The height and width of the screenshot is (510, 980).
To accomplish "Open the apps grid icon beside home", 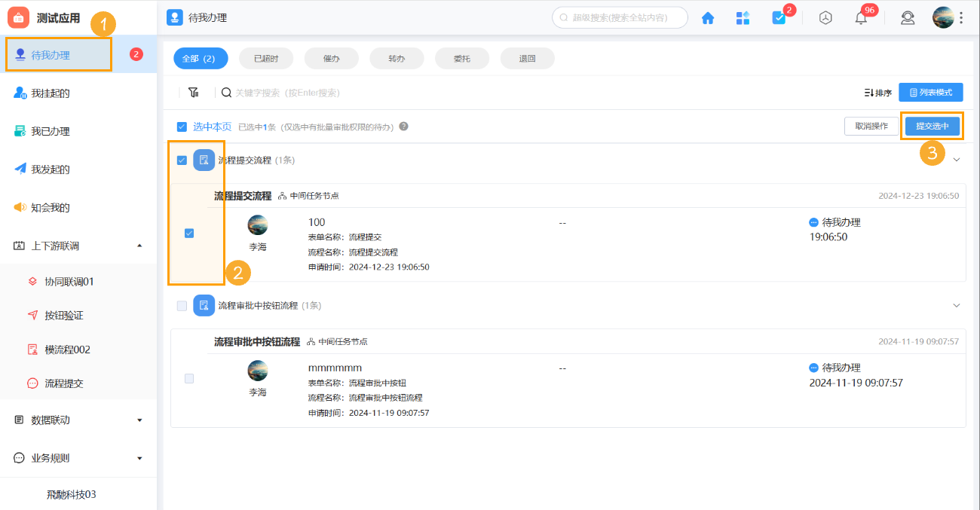I will coord(743,17).
